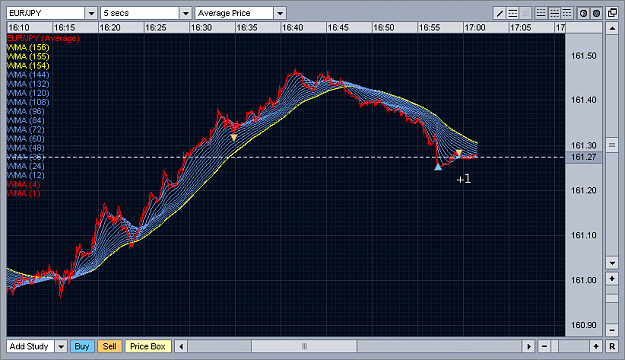Choose gridline style with solid top line
The image size is (625, 360).
[x=566, y=13]
